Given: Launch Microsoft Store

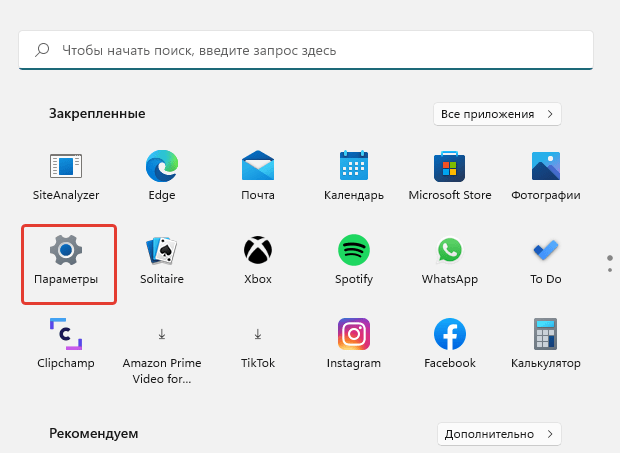Looking at the screenshot, I should (x=450, y=176).
